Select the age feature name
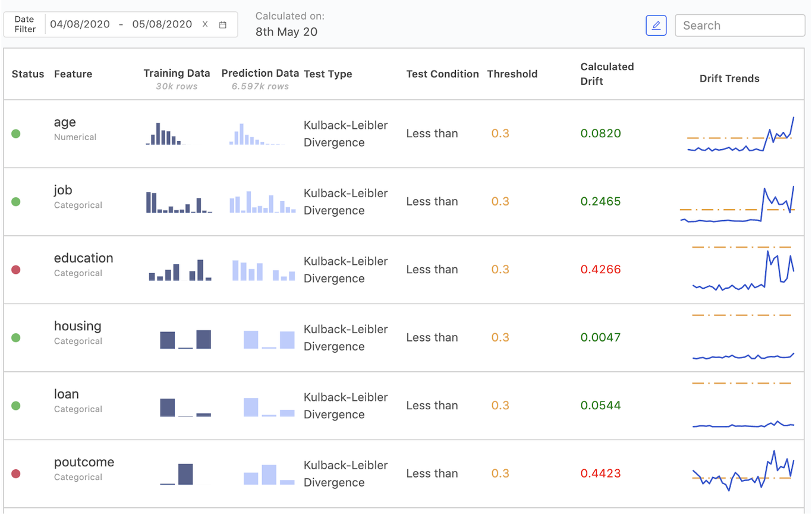812x515 pixels. (65, 122)
